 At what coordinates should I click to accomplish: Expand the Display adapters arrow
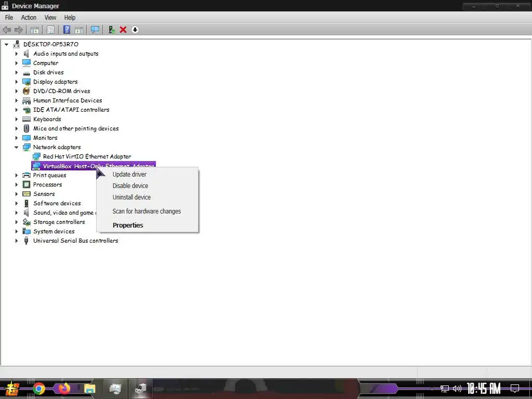[x=16, y=82]
